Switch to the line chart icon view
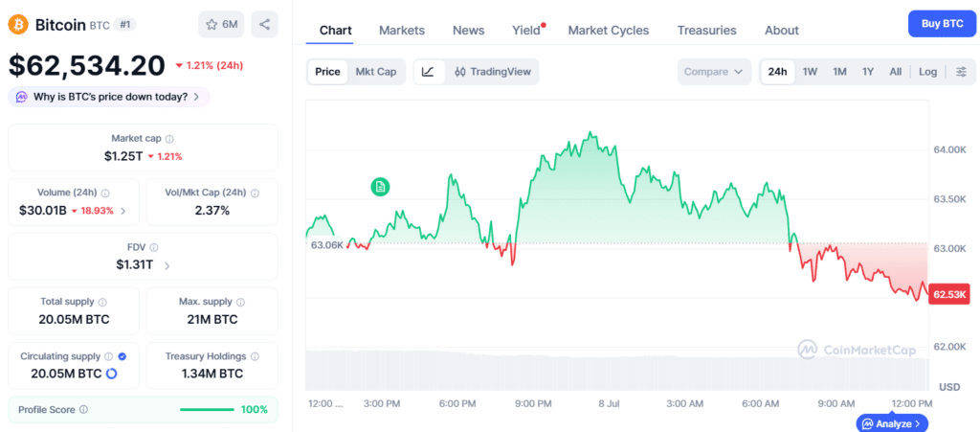The image size is (980, 432). click(428, 72)
